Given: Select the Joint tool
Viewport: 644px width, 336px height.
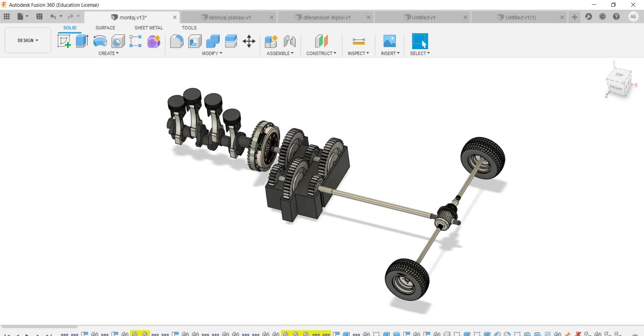Looking at the screenshot, I should 289,41.
